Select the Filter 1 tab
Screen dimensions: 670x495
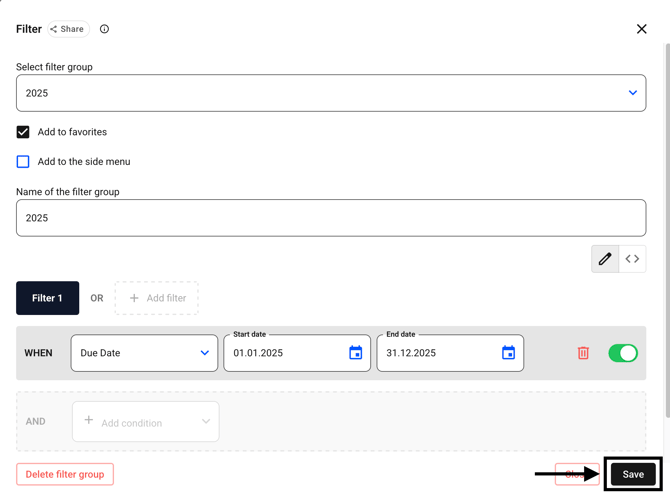pyautogui.click(x=47, y=298)
